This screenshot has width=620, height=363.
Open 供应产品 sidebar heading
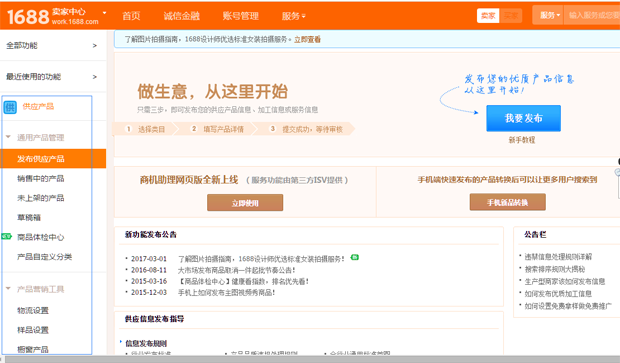click(38, 106)
